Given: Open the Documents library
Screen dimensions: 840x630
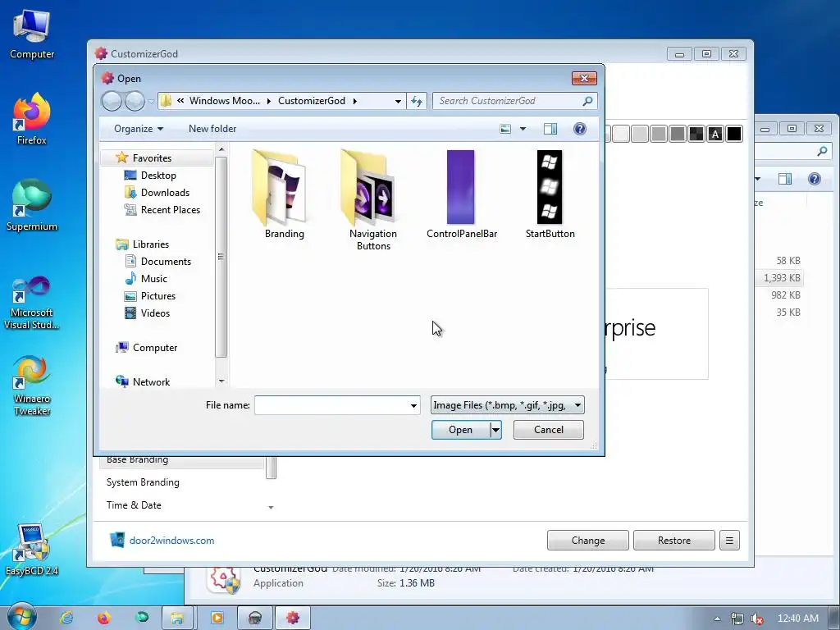Looking at the screenshot, I should point(166,262).
